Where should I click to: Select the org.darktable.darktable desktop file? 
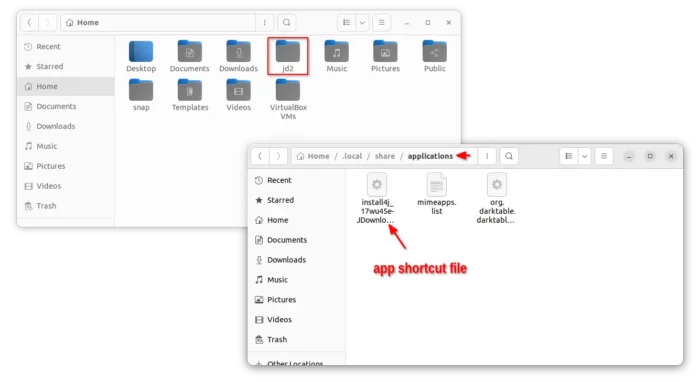click(496, 199)
